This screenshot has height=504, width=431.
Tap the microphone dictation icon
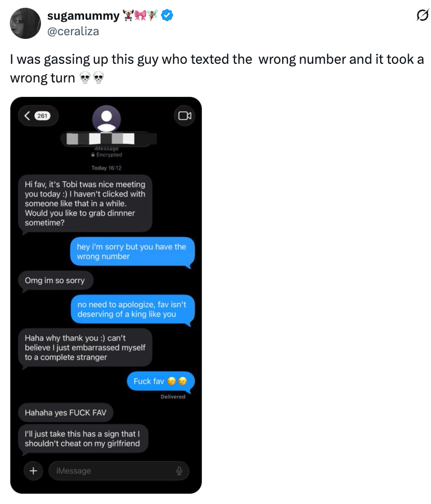point(179,471)
